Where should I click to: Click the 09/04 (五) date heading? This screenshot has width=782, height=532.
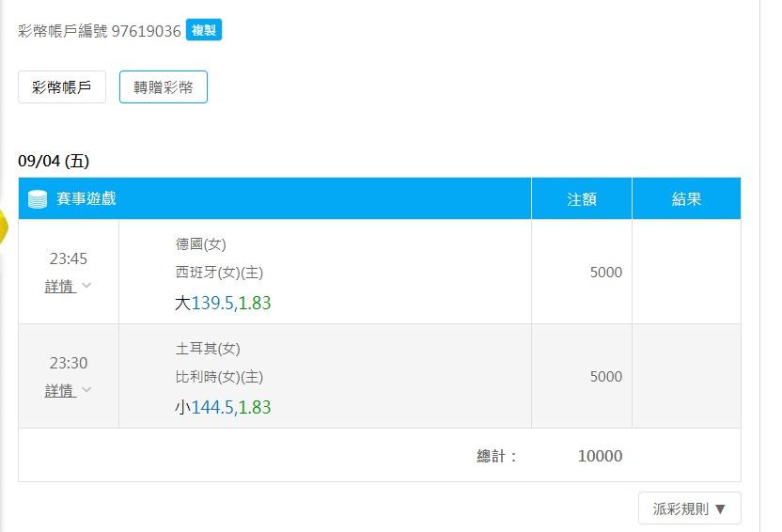[54, 161]
